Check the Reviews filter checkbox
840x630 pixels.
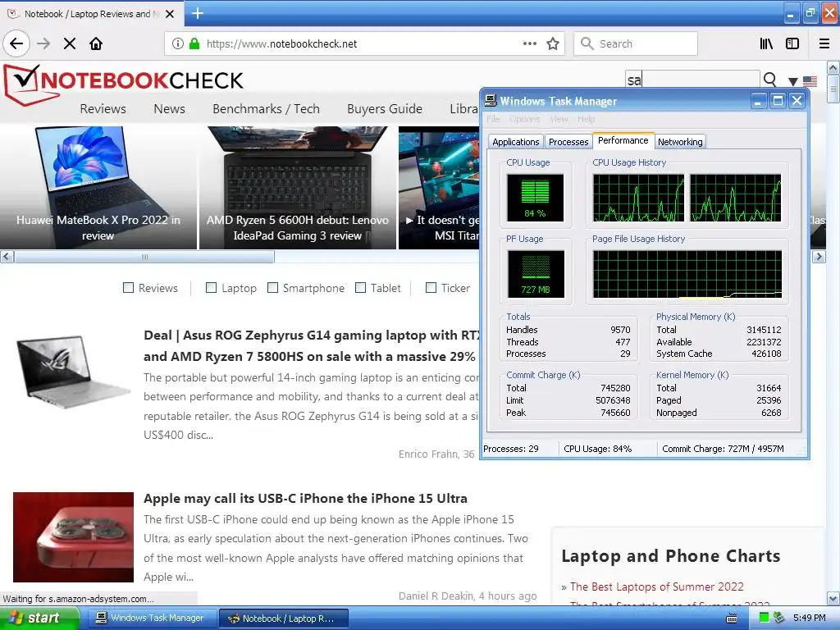pos(128,288)
